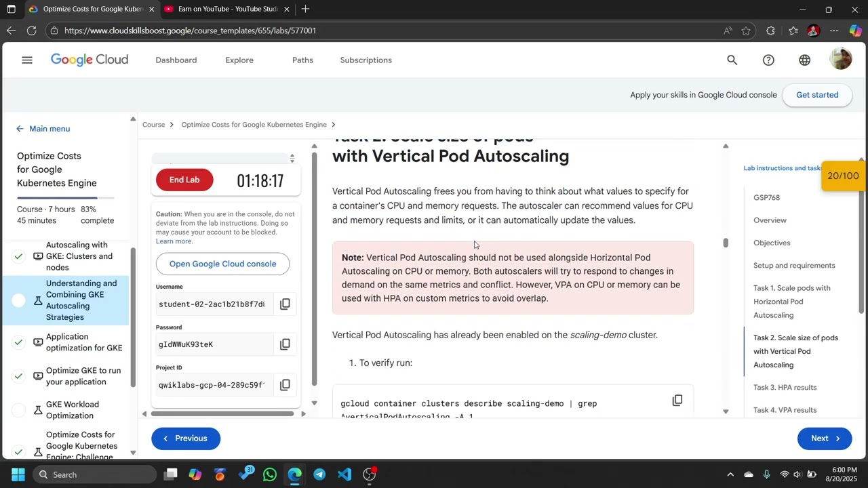Click Open Google Cloud console button
The width and height of the screenshot is (868, 488).
[x=222, y=264]
